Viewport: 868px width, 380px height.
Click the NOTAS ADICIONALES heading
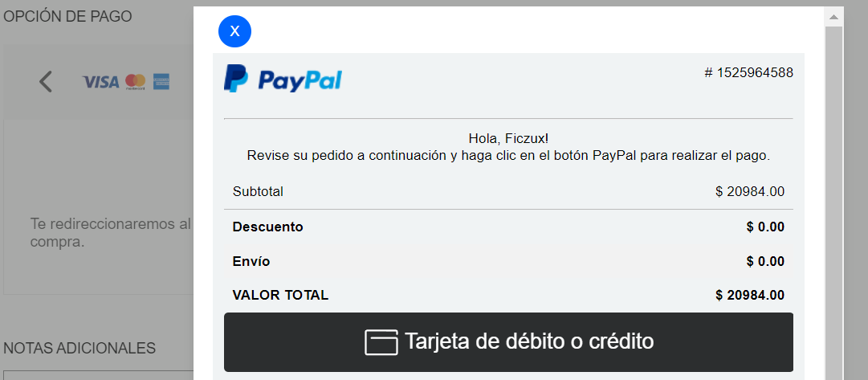click(x=79, y=348)
